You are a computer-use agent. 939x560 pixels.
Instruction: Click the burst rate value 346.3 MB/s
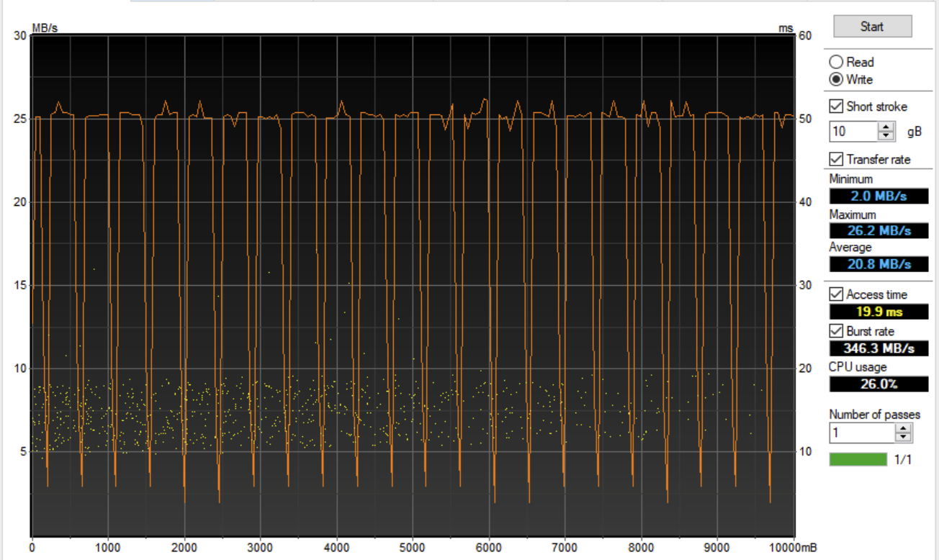point(879,348)
